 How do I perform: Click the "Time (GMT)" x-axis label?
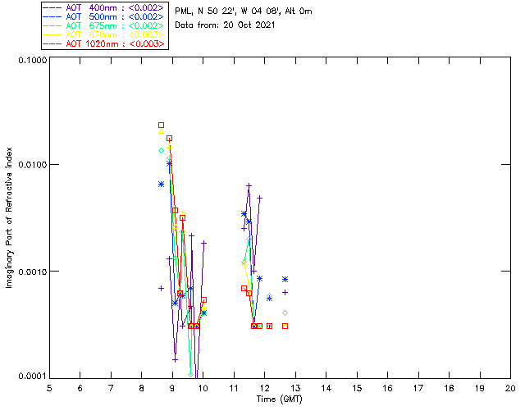279,399
